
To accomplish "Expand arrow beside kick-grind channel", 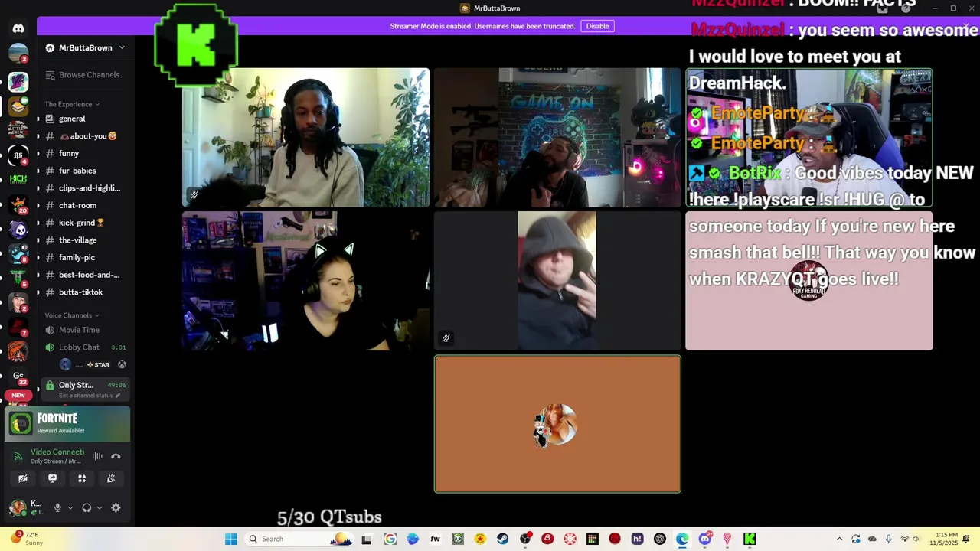I will click(38, 223).
